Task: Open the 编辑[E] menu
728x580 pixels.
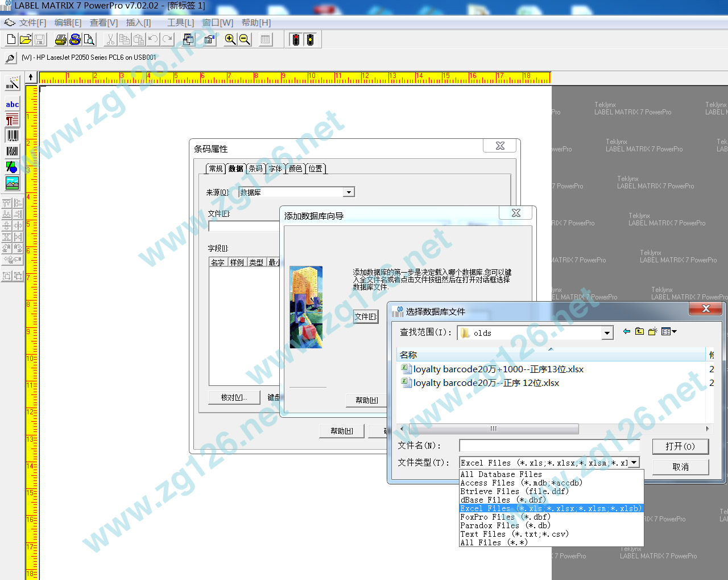Action: pyautogui.click(x=68, y=23)
